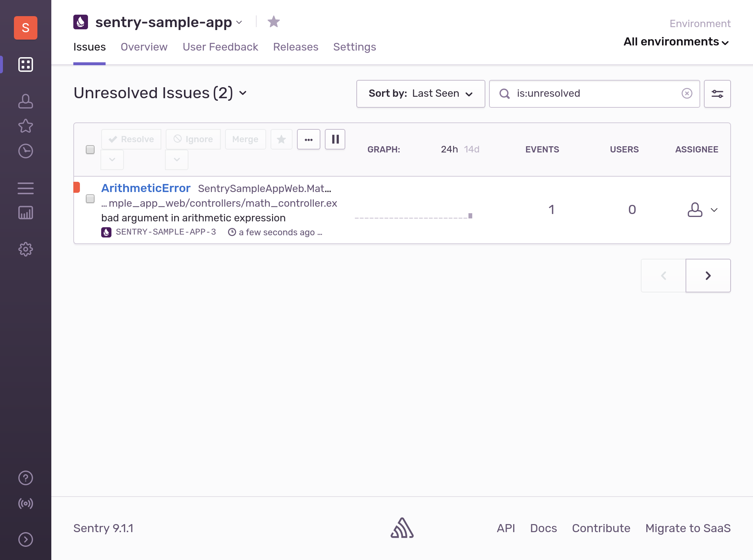
Task: Open Recently viewed clock icon in sidebar
Action: pyautogui.click(x=26, y=151)
